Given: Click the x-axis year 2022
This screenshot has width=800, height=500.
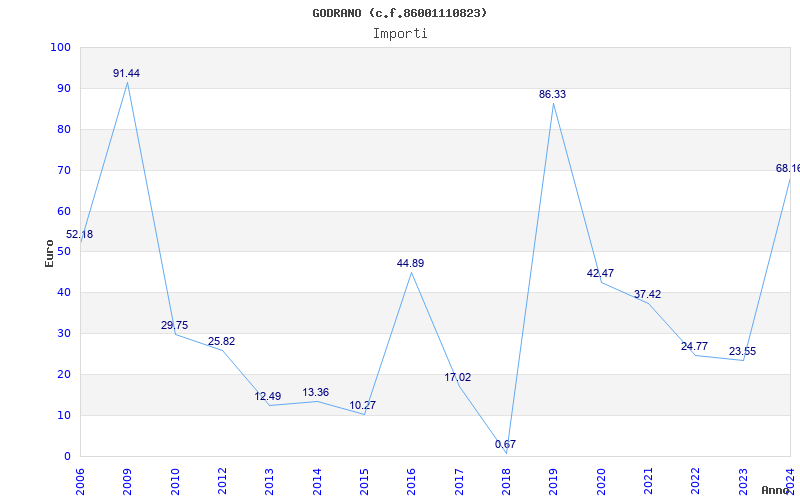Looking at the screenshot, I should pyautogui.click(x=695, y=482).
